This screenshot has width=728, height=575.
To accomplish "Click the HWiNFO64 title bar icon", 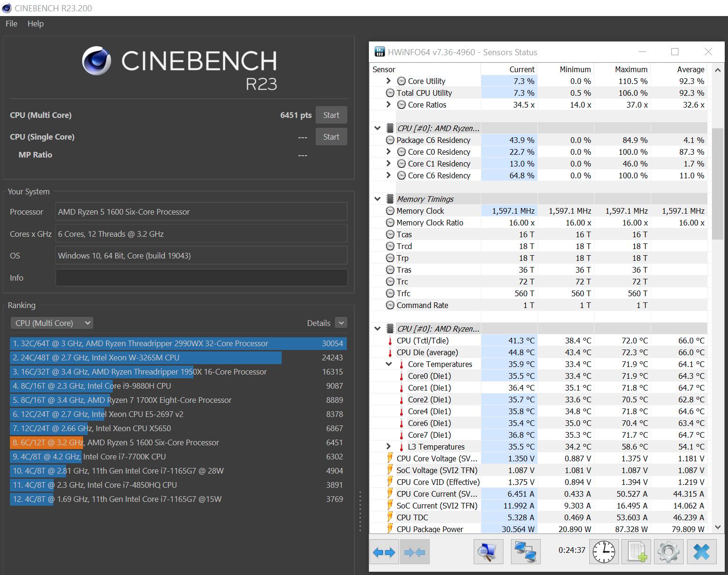I will point(379,52).
